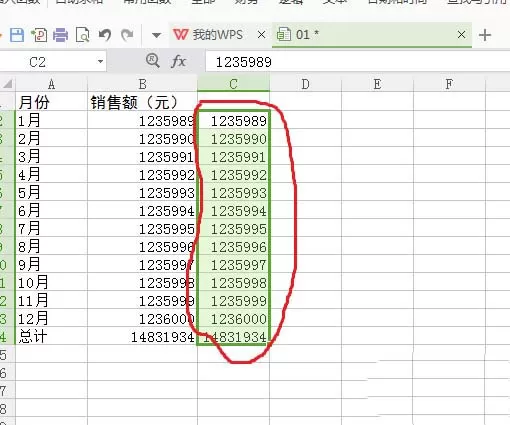The image size is (510, 425).
Task: Add a new document tab
Action: [x=485, y=35]
